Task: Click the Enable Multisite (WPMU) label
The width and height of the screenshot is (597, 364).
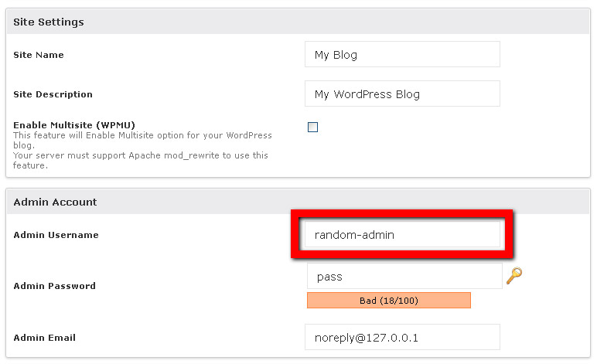Action: point(74,125)
